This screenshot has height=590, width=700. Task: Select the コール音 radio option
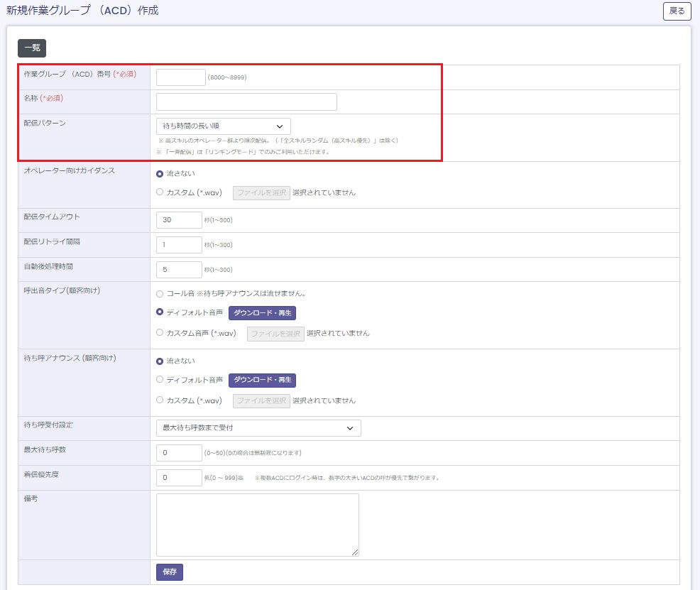(x=160, y=293)
